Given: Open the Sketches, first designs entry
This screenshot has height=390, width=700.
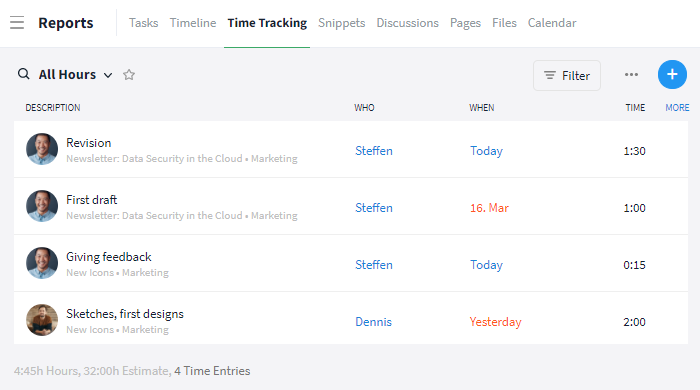Looking at the screenshot, I should 125,314.
